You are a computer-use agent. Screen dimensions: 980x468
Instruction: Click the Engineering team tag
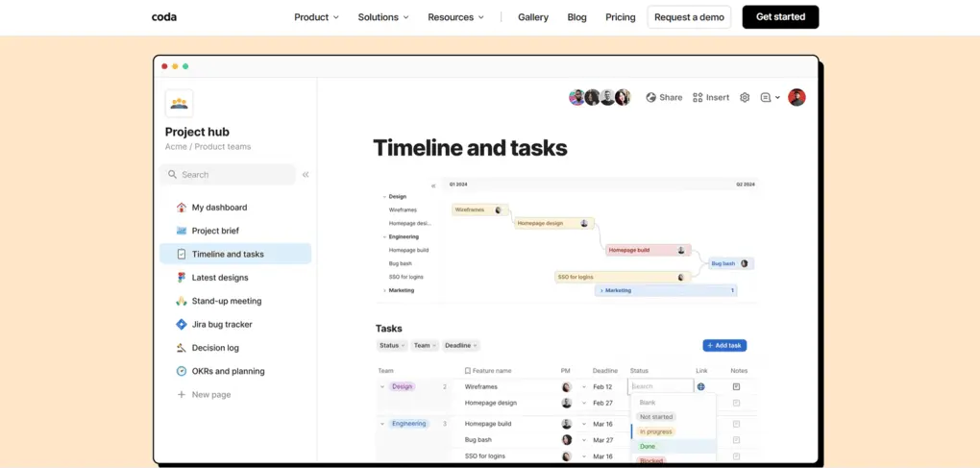click(408, 424)
